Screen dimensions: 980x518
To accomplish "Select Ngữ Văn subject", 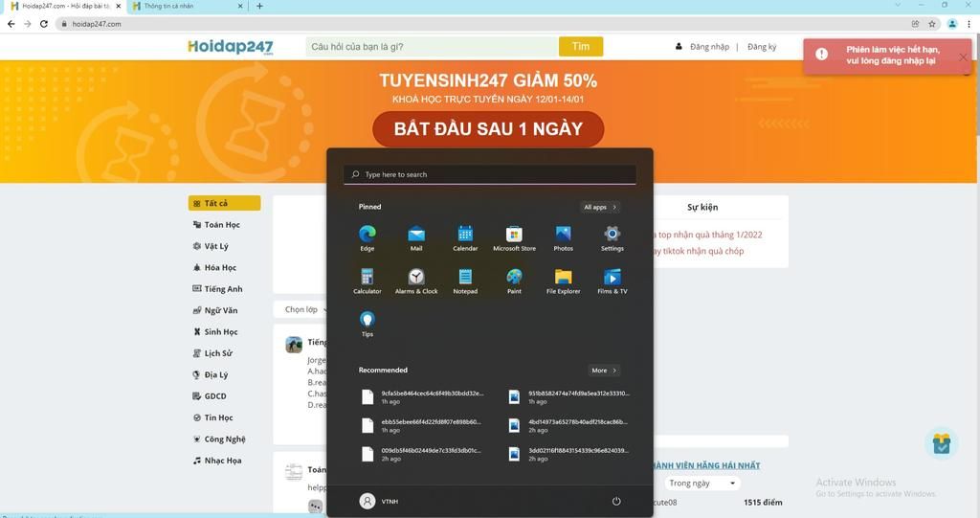I will pyautogui.click(x=215, y=310).
